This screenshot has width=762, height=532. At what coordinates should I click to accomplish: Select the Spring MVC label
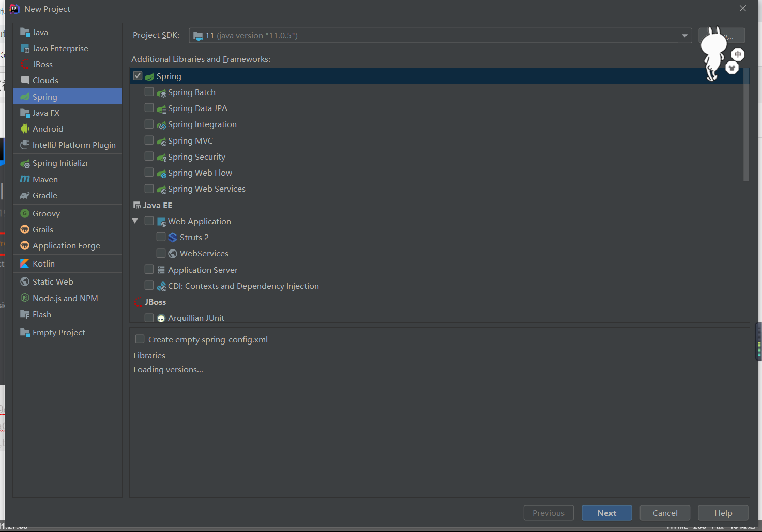190,140
